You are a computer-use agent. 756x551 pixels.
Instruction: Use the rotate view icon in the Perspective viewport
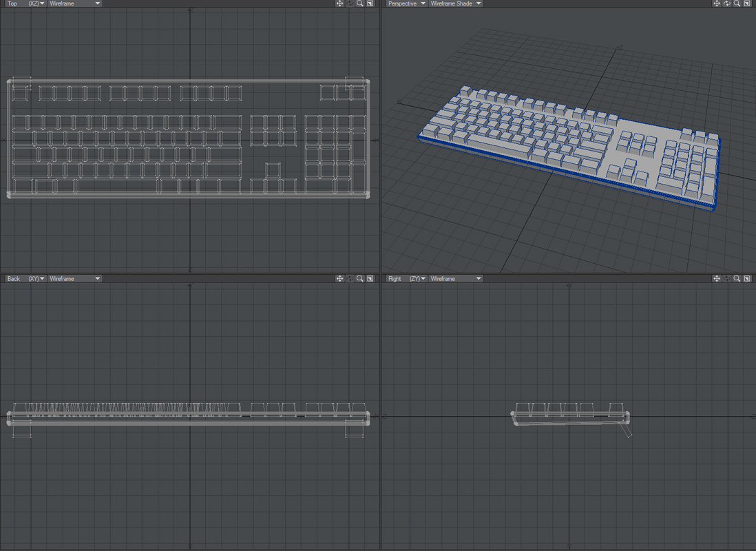coord(726,3)
